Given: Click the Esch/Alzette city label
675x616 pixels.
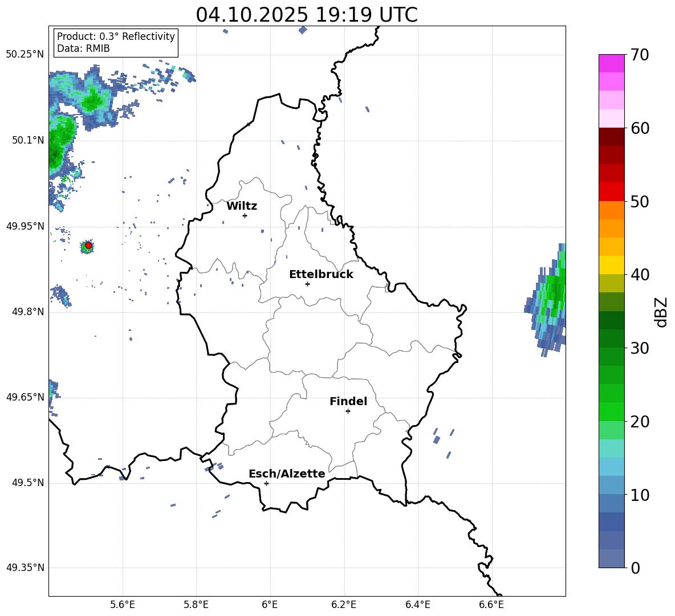Looking at the screenshot, I should [x=287, y=474].
